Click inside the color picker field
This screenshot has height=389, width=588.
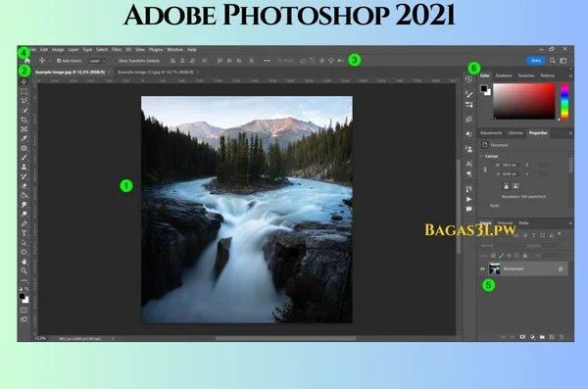pos(524,101)
